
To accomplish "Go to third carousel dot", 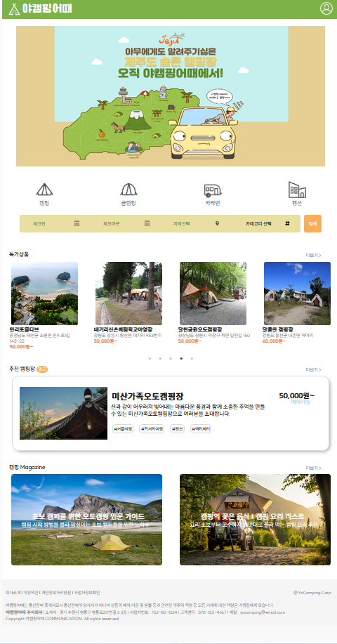I will pyautogui.click(x=171, y=358).
